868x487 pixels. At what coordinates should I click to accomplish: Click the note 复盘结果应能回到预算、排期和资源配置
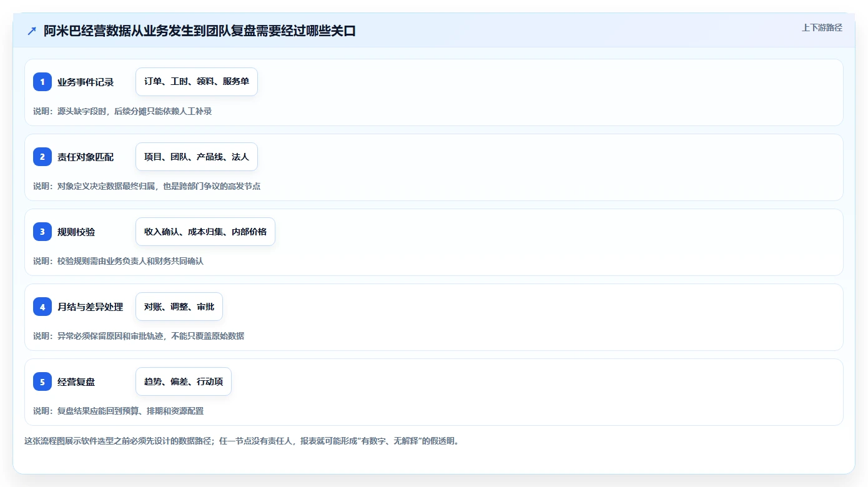click(119, 411)
